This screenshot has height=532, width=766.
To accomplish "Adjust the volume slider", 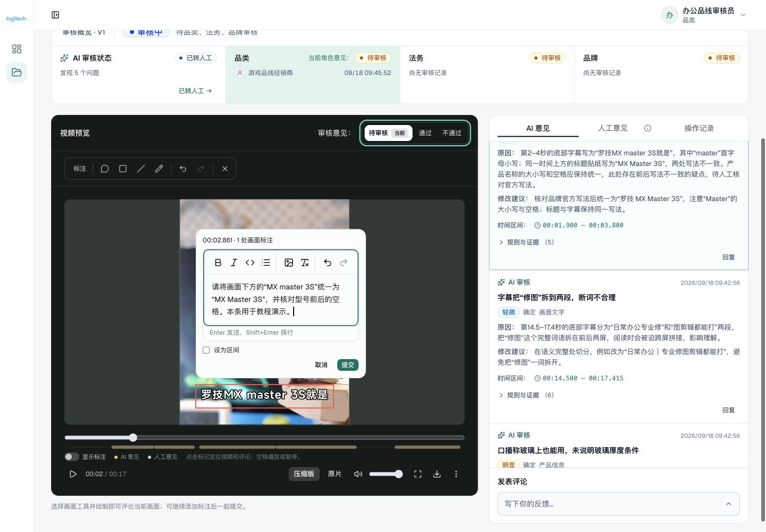I will pos(386,474).
